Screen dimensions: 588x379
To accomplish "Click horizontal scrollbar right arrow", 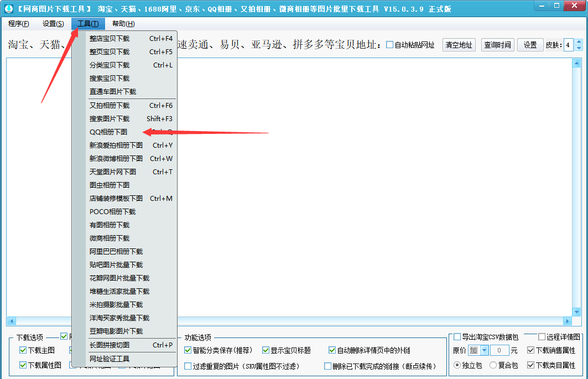I will point(567,321).
